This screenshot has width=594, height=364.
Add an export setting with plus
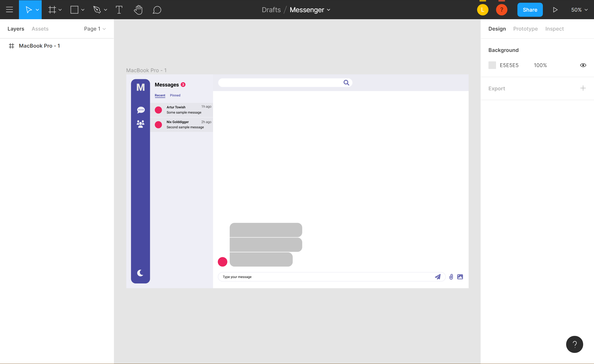tap(583, 88)
